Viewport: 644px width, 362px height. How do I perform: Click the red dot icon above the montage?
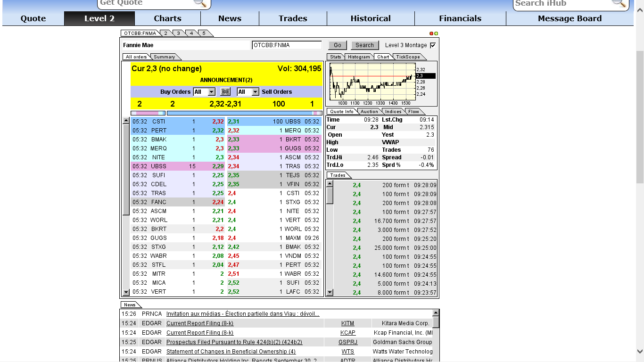coord(431,33)
